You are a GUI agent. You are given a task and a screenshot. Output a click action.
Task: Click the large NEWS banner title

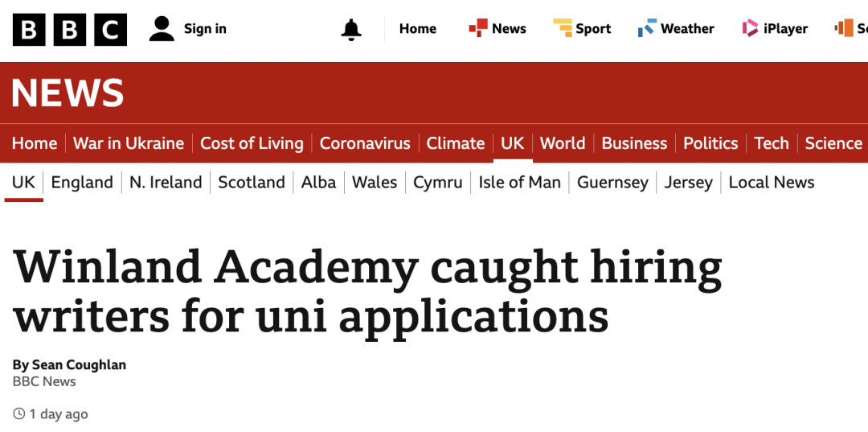click(x=68, y=93)
